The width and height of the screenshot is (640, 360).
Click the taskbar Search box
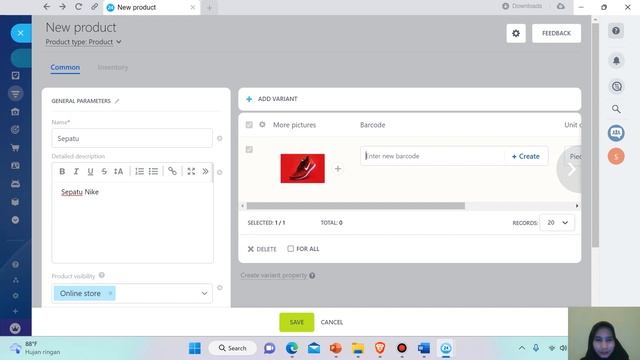[232, 348]
